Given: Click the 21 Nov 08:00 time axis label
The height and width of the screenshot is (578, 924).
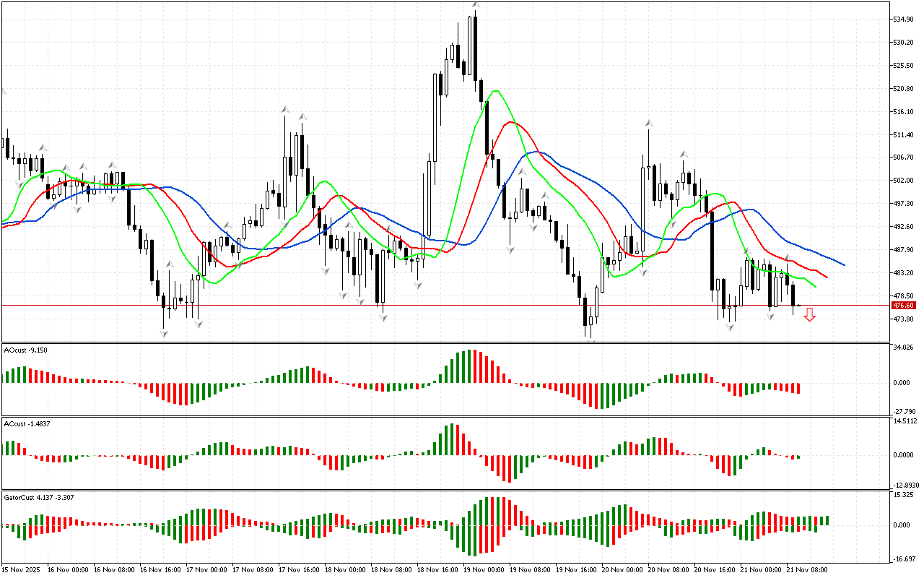Looking at the screenshot, I should [x=808, y=570].
